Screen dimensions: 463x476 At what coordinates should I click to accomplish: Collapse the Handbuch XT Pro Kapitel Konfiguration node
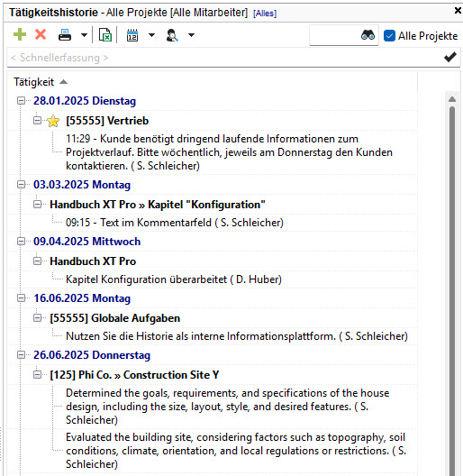37,205
